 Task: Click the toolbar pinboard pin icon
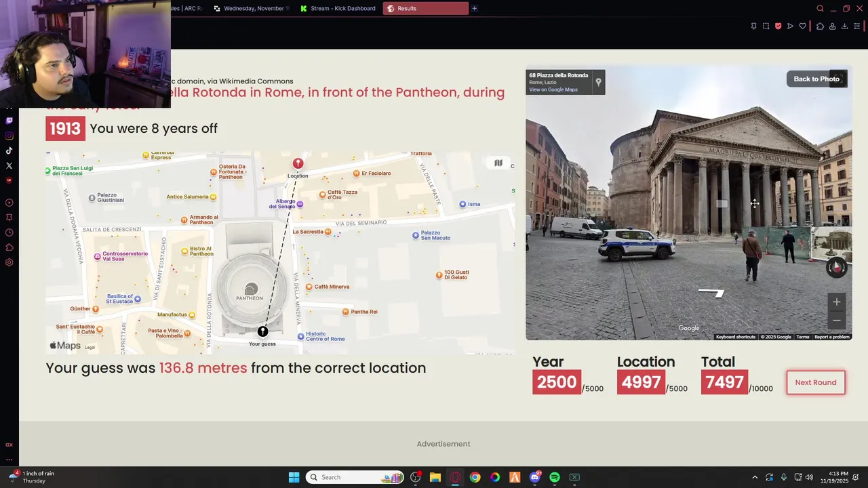(753, 26)
